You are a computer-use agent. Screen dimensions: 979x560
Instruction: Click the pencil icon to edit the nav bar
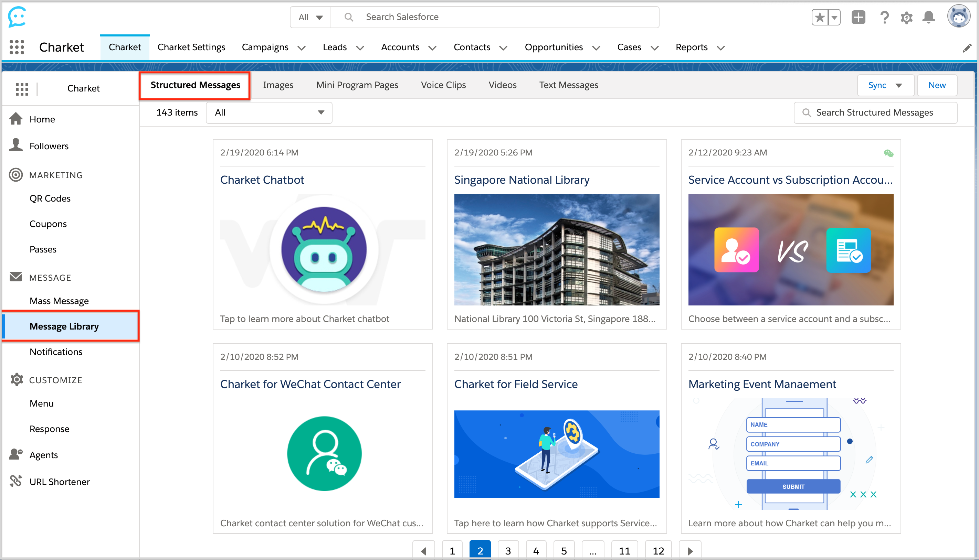click(967, 48)
